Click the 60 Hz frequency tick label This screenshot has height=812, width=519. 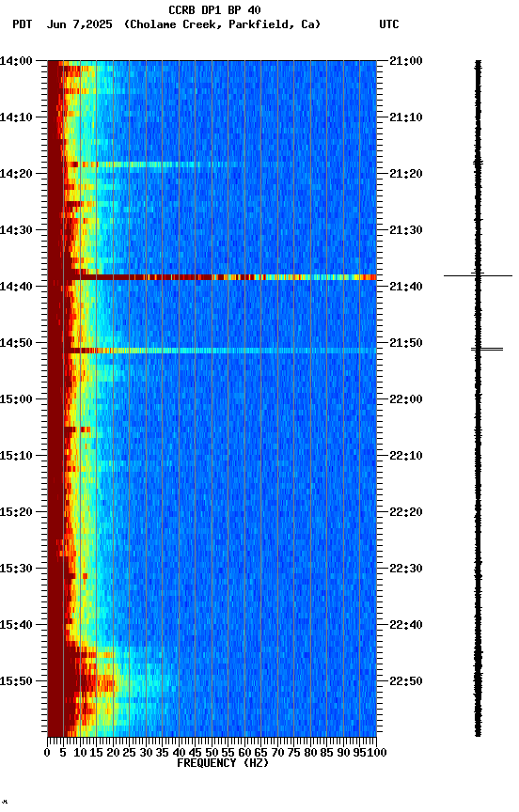tap(244, 753)
